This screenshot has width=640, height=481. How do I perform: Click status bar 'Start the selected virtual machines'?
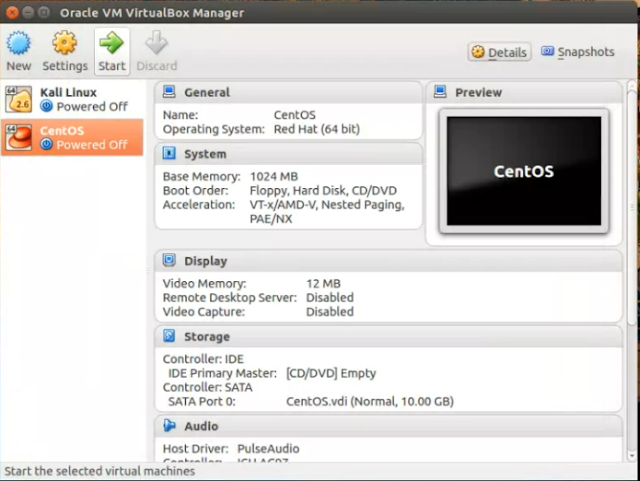[x=100, y=471]
